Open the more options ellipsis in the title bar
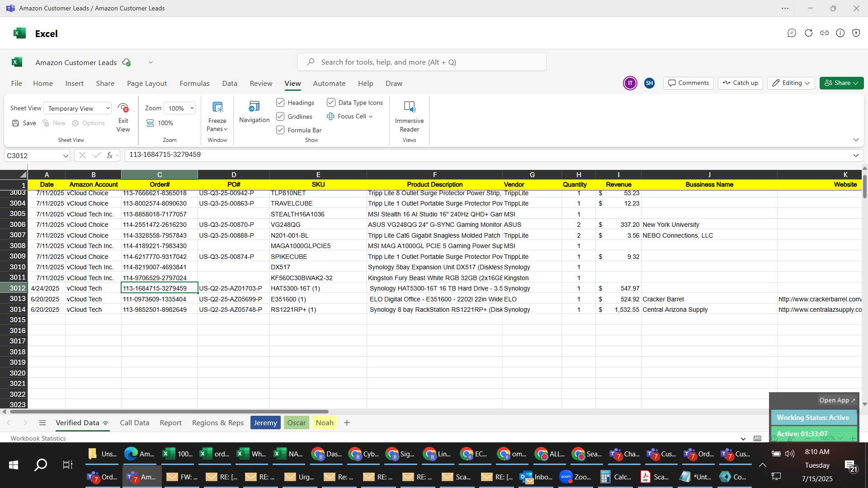Image resolution: width=868 pixels, height=488 pixels. (785, 8)
